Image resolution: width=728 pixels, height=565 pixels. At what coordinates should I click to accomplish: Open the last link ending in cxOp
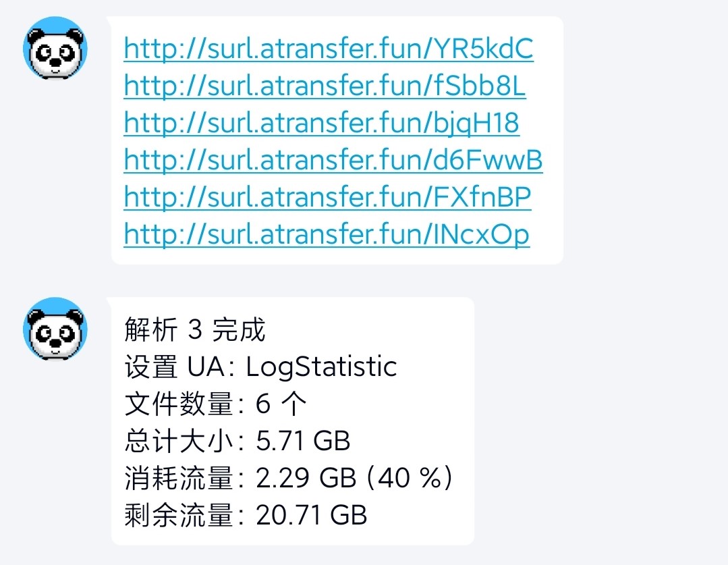[327, 235]
